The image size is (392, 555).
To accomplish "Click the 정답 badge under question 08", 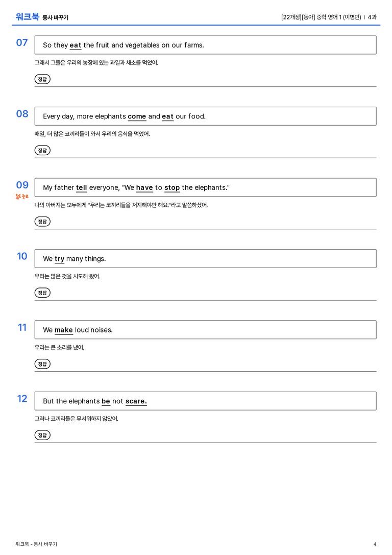I will (42, 150).
